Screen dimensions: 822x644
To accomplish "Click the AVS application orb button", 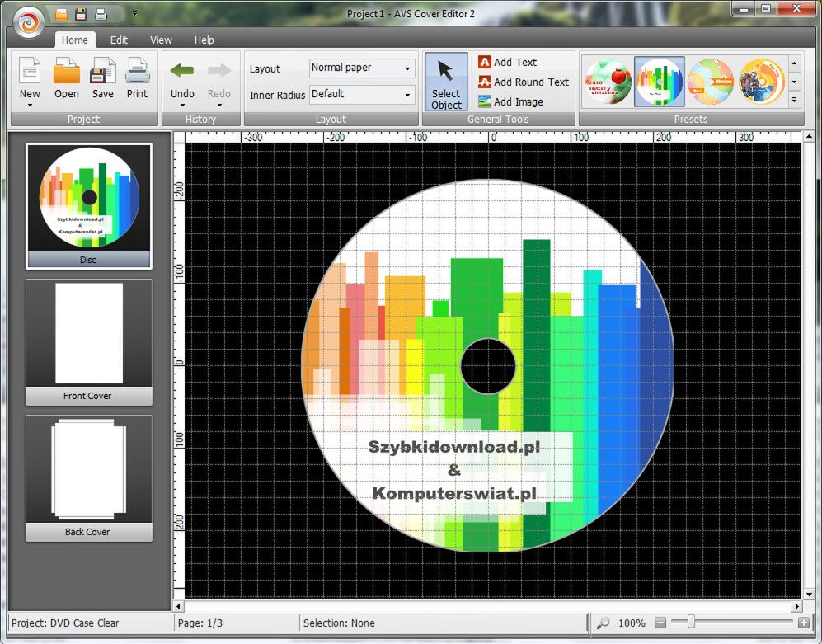I will [x=28, y=21].
